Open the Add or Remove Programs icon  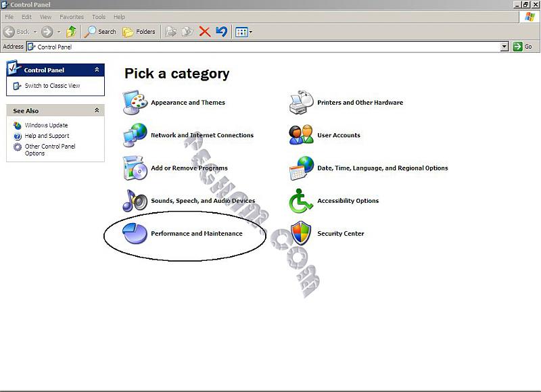(x=135, y=168)
